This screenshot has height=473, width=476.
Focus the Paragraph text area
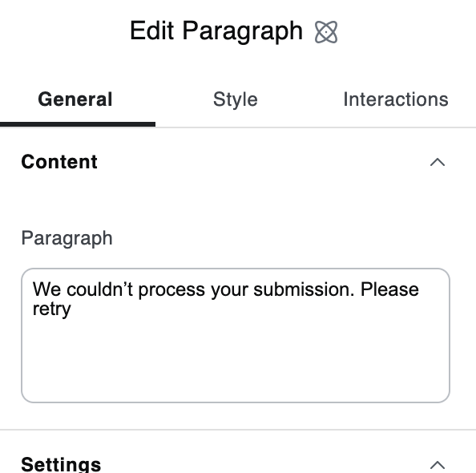(236, 335)
